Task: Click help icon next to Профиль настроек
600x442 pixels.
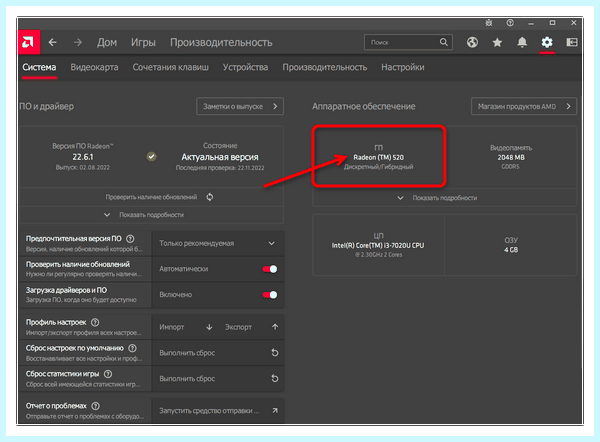Action: tap(95, 322)
